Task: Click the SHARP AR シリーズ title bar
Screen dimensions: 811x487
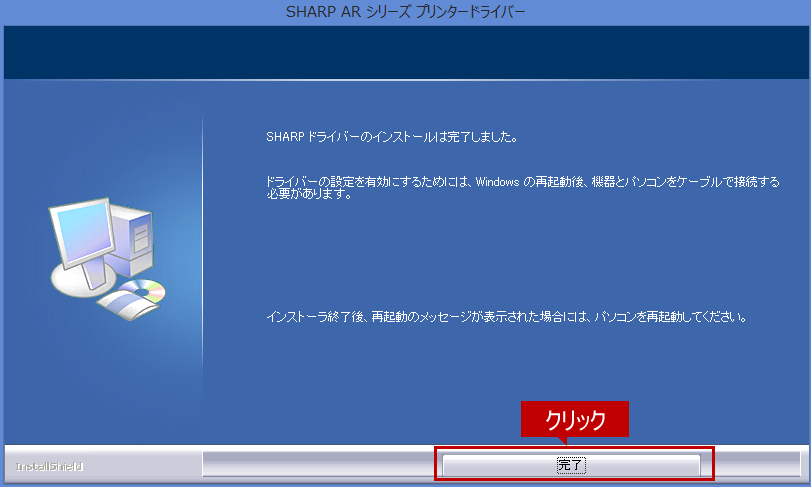Action: point(405,12)
